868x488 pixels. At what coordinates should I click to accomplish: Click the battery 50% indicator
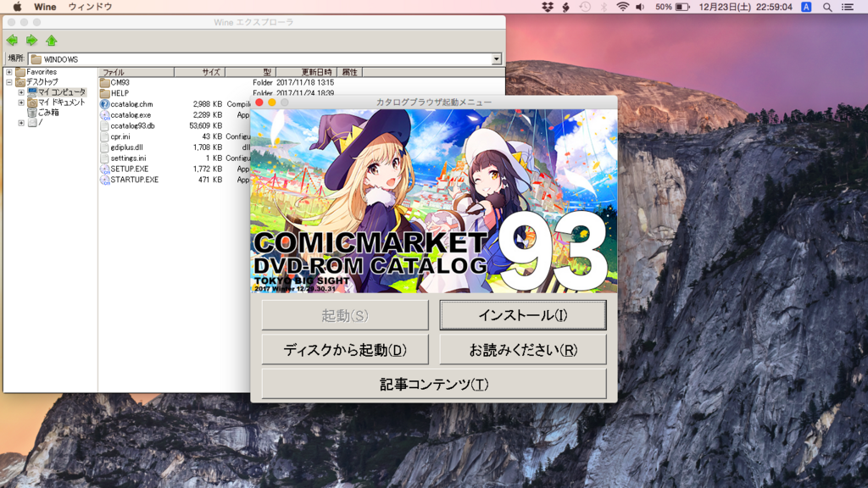click(x=672, y=7)
